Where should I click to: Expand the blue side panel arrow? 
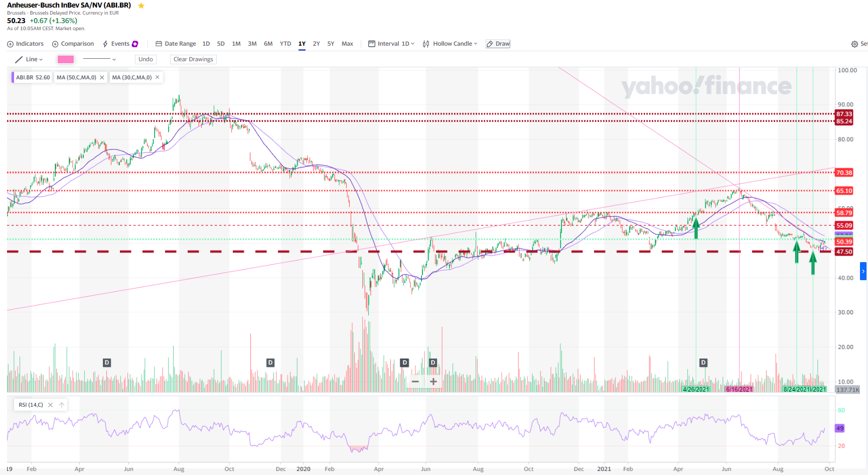(x=863, y=271)
